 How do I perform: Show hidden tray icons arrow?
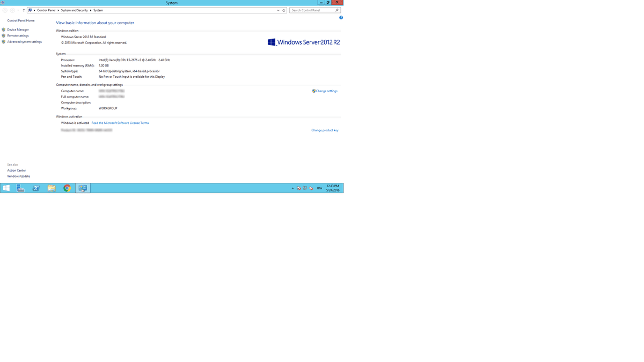pos(292,188)
